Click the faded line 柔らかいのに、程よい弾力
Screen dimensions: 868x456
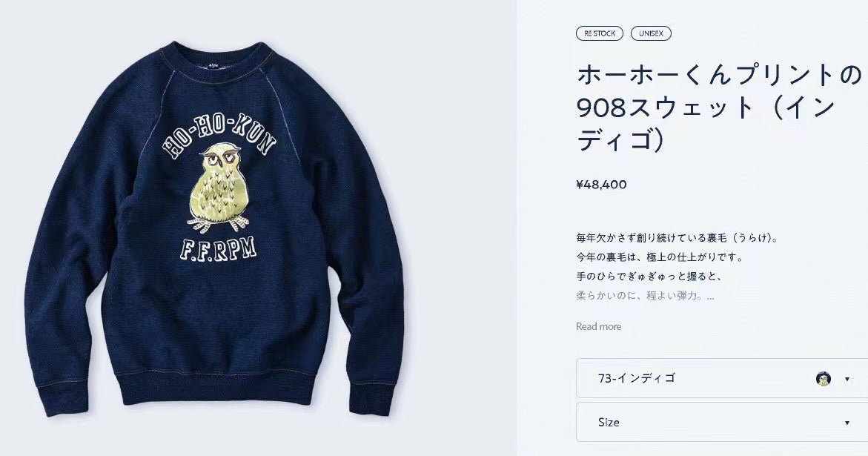point(645,296)
